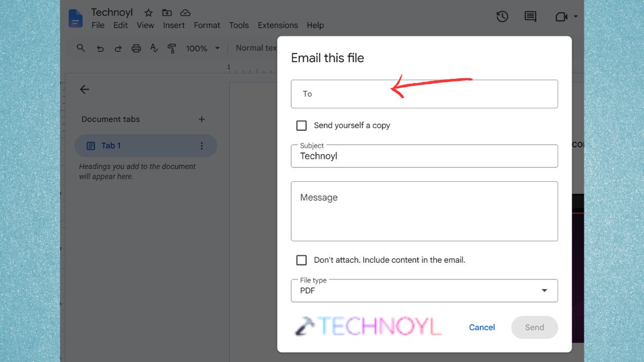
Task: Open the 100% zoom dropdown
Action: (203, 48)
